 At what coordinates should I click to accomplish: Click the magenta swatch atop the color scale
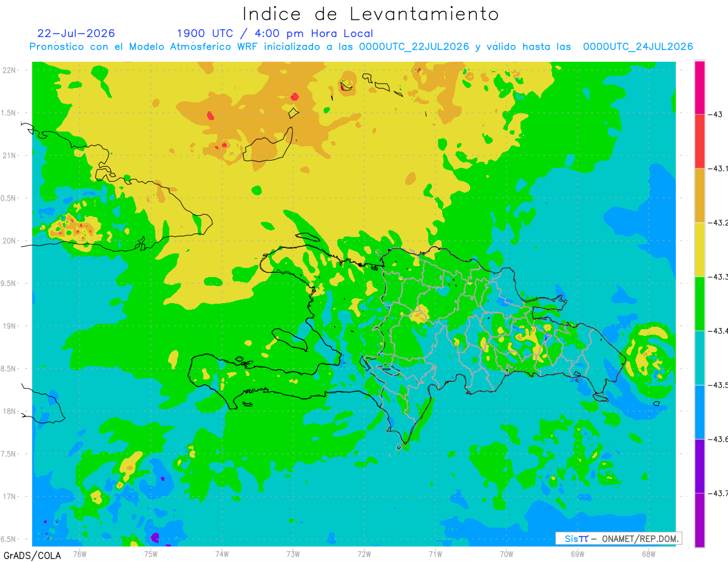pyautogui.click(x=699, y=87)
